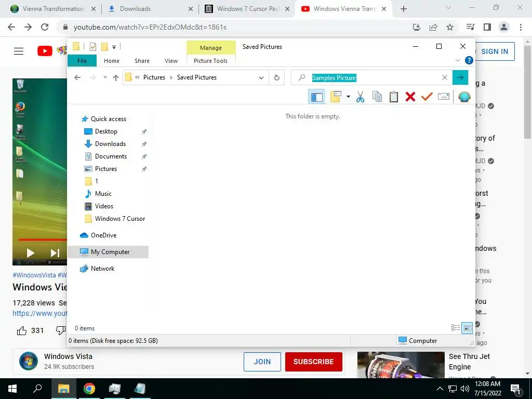Screen dimensions: 532x399
Task: Toggle the navigation pane toolbar button
Action: [x=316, y=97]
